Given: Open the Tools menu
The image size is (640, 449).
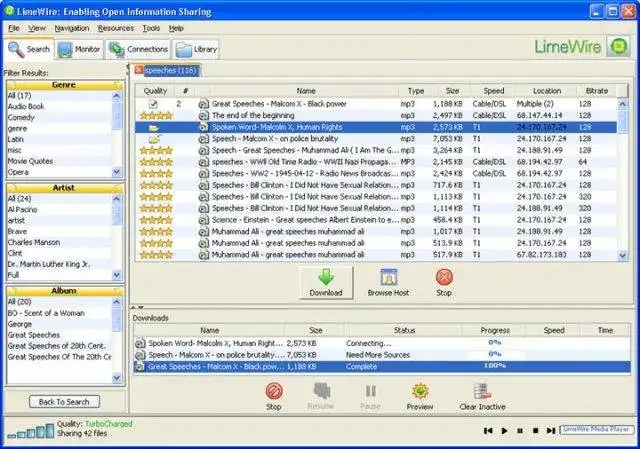Looking at the screenshot, I should pos(151,28).
